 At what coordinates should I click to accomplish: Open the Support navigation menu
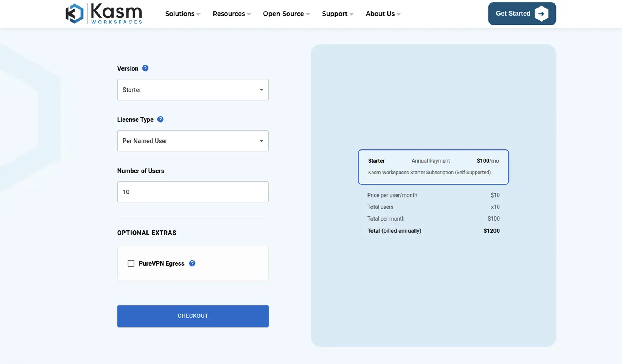point(337,14)
